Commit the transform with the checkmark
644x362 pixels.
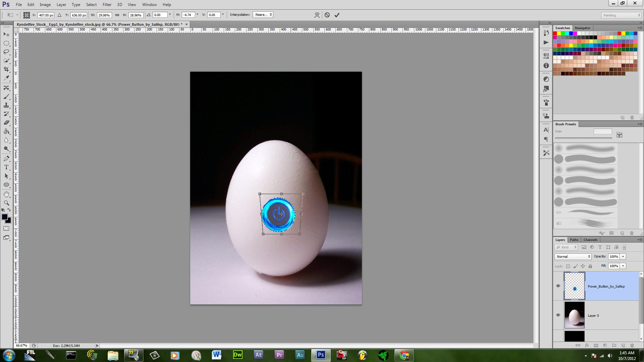pyautogui.click(x=337, y=15)
